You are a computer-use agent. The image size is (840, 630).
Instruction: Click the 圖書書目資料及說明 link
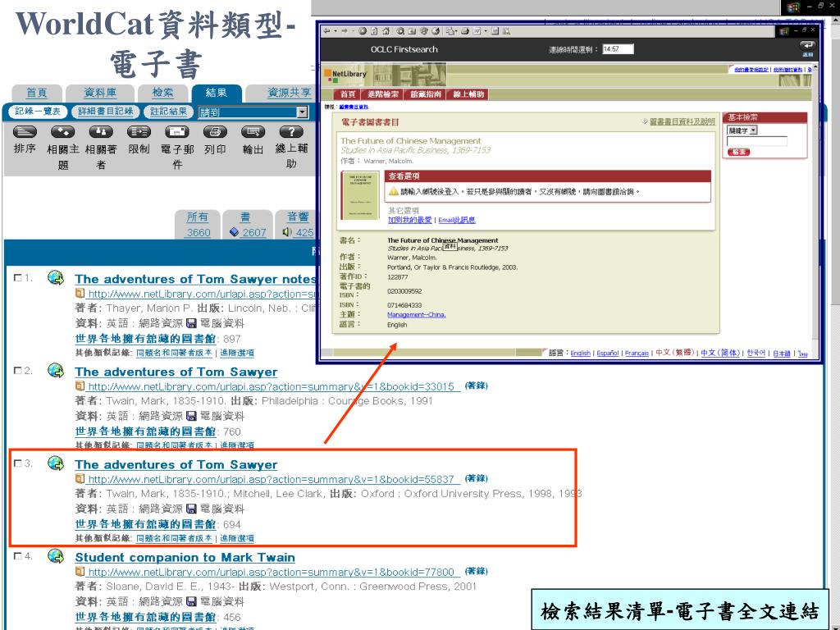point(682,122)
